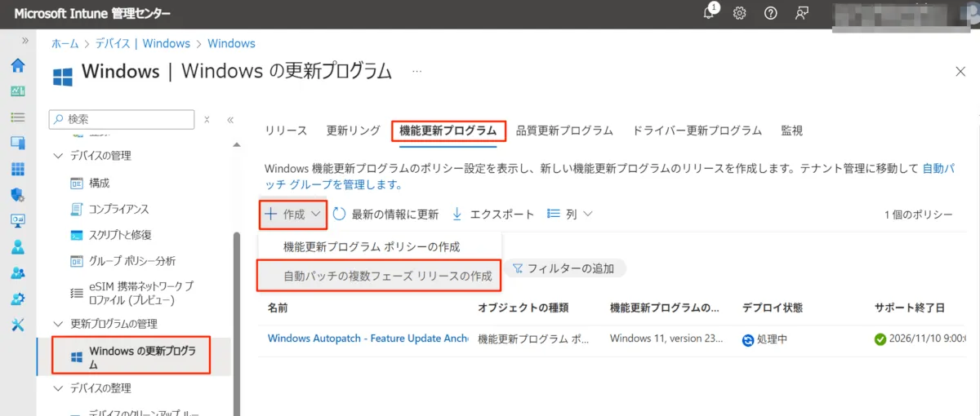The height and width of the screenshot is (416, 980).
Task: Open 構成 menu item
Action: click(99, 183)
